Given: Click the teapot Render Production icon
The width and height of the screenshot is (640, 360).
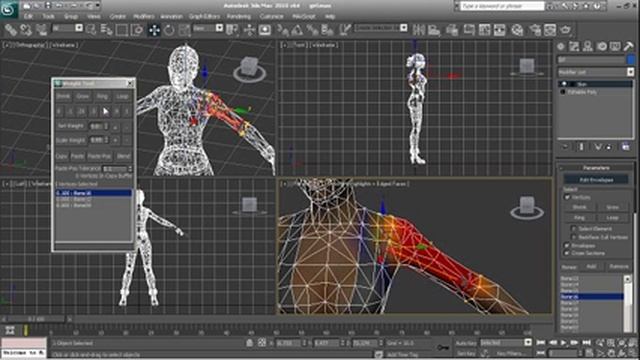Looking at the screenshot, I should coord(565,29).
